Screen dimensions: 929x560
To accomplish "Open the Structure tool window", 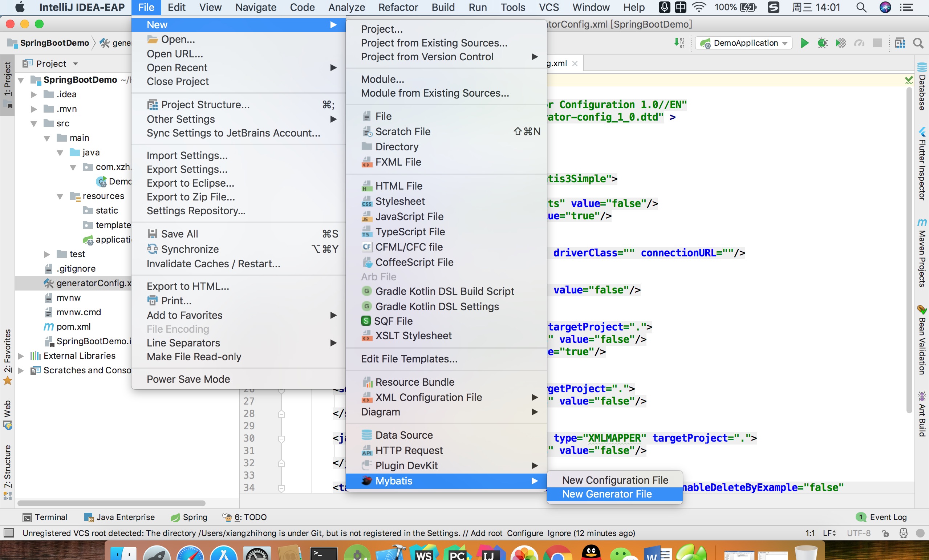I will (x=8, y=472).
